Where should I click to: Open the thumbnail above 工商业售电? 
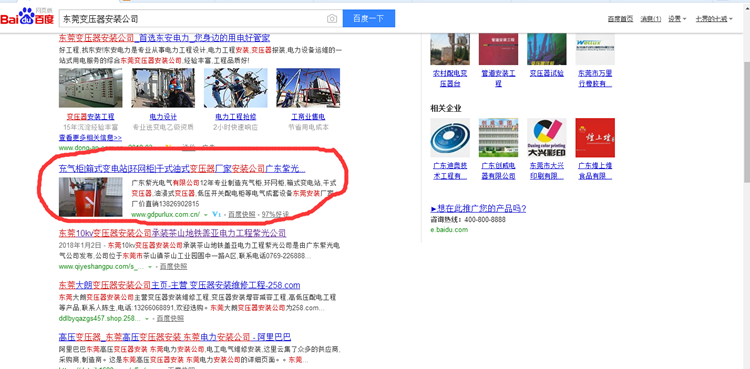(309, 88)
